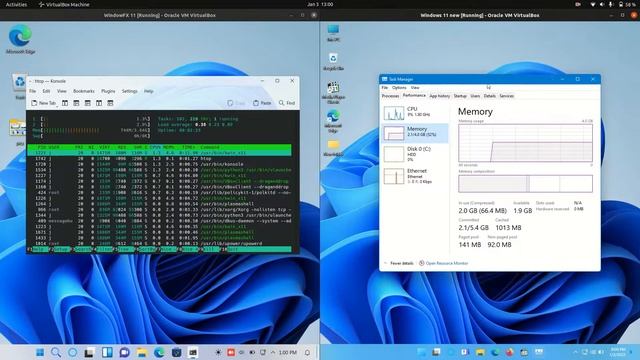Click Fewer details in Task Manager

click(x=399, y=263)
